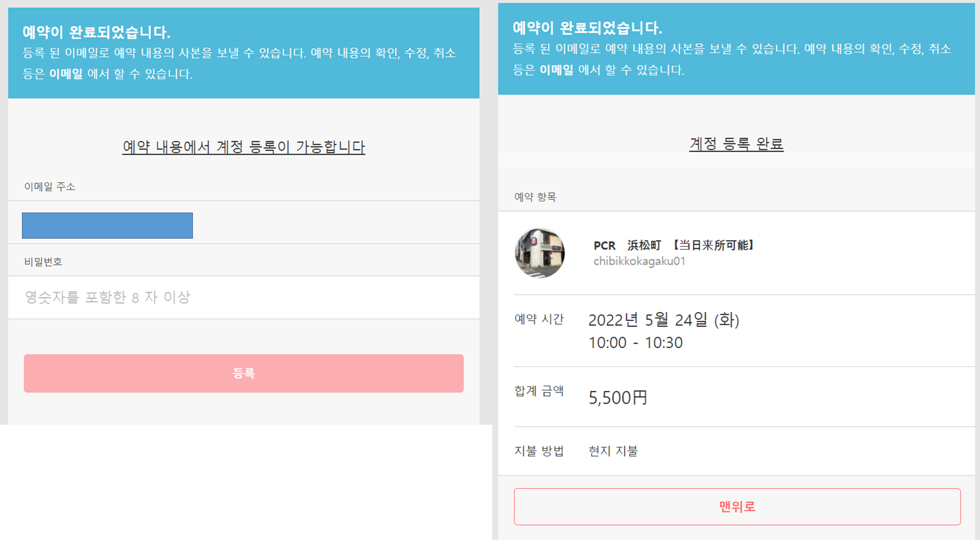
Task: Click the right 예약이 완료되었습니다 banner title
Action: click(x=587, y=28)
